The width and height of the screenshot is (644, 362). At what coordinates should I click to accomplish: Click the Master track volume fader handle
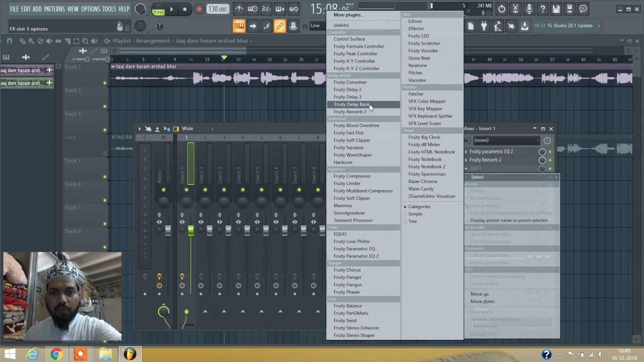pos(168,231)
